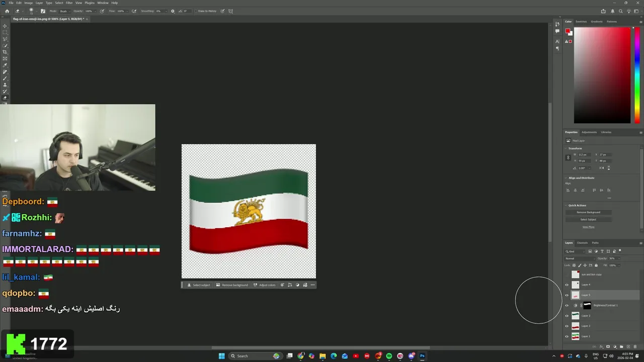The image size is (644, 362).
Task: Filter layers by pixel layer icon
Action: tap(590, 251)
